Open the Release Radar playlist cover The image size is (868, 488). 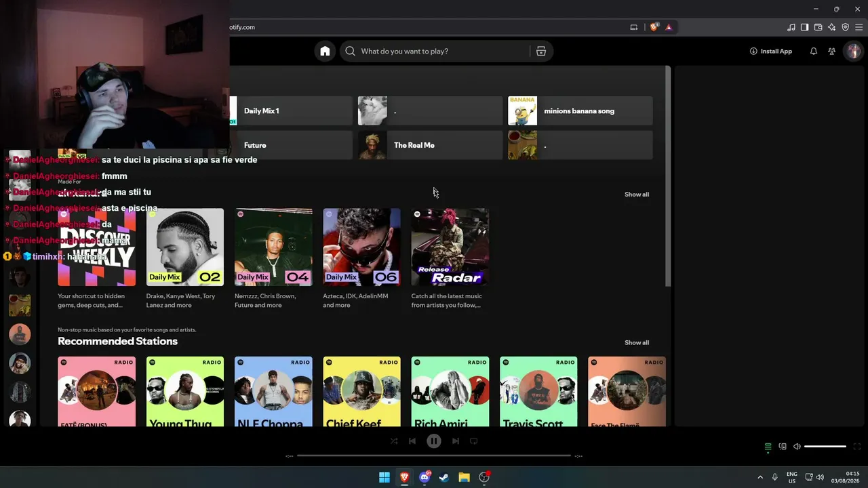pos(450,247)
